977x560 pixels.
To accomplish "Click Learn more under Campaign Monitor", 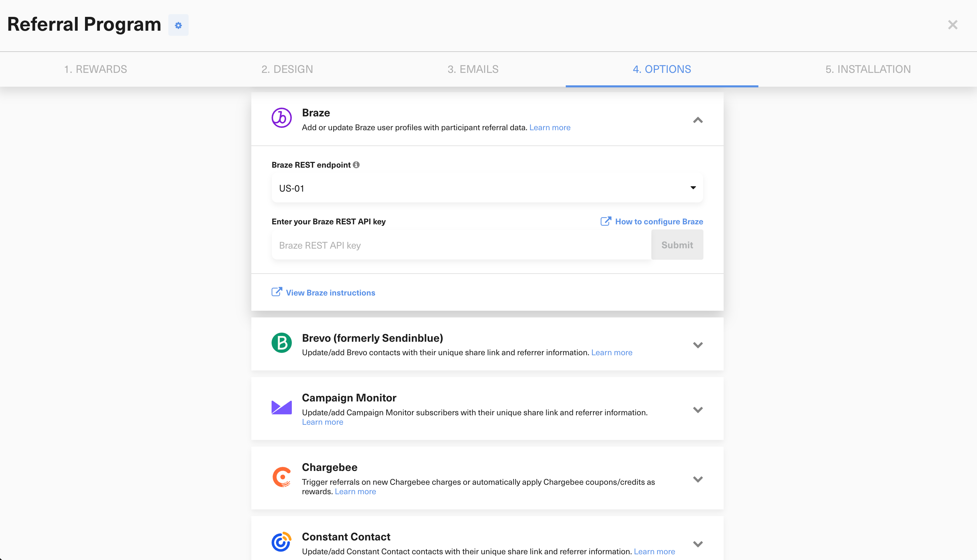I will 322,422.
